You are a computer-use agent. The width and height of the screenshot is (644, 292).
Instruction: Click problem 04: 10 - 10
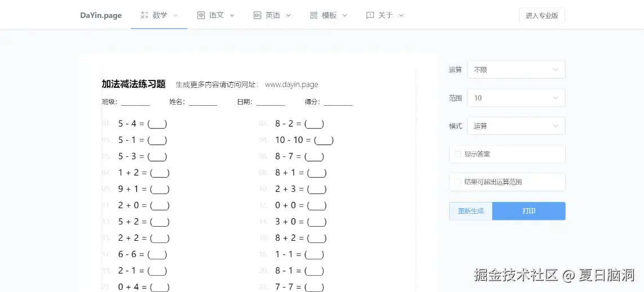pos(304,140)
